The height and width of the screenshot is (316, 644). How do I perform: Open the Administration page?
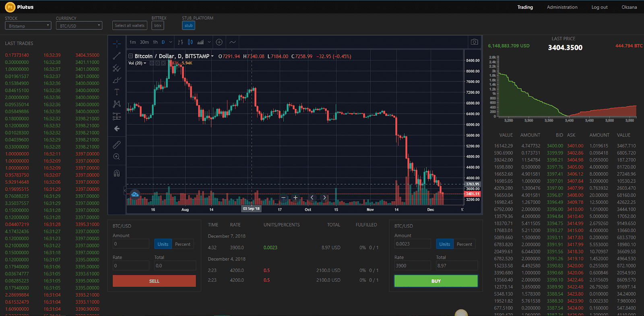[x=562, y=7]
